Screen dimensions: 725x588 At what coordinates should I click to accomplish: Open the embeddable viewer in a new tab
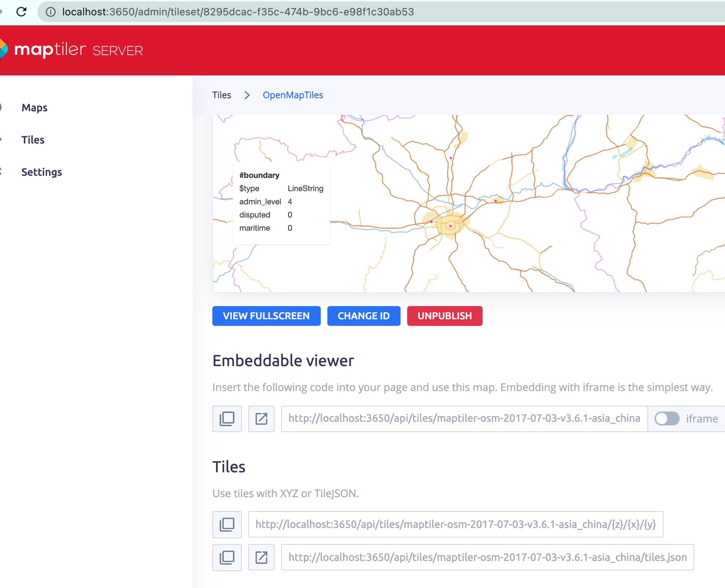pos(261,419)
